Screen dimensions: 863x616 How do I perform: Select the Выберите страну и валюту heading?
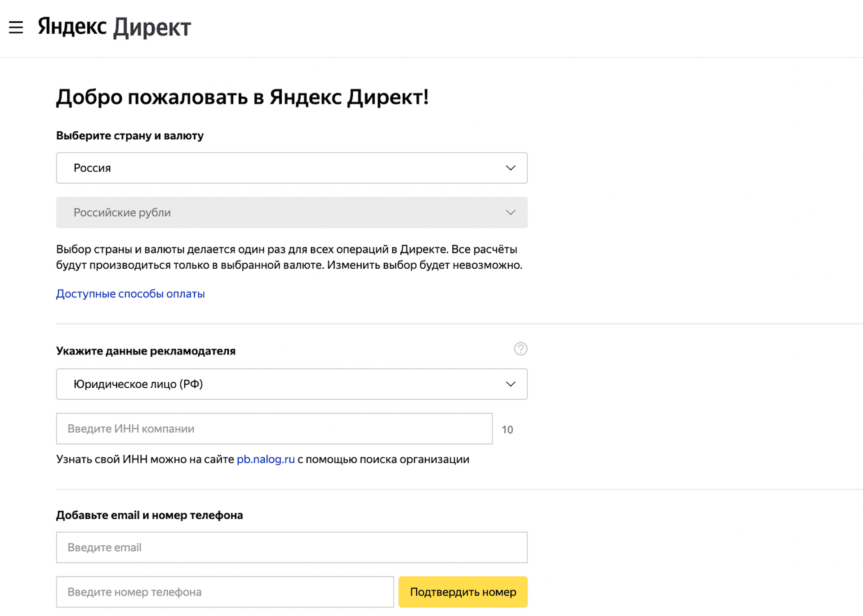[129, 135]
